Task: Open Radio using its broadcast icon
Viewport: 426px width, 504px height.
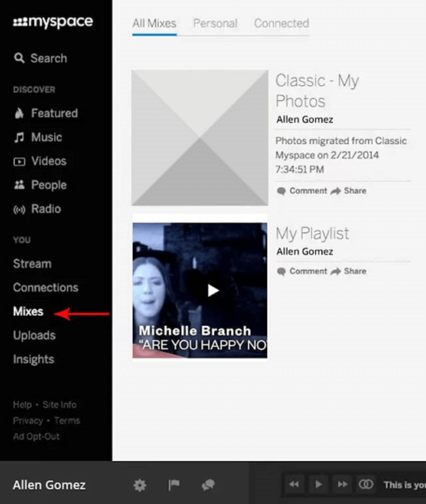Action: click(x=19, y=209)
